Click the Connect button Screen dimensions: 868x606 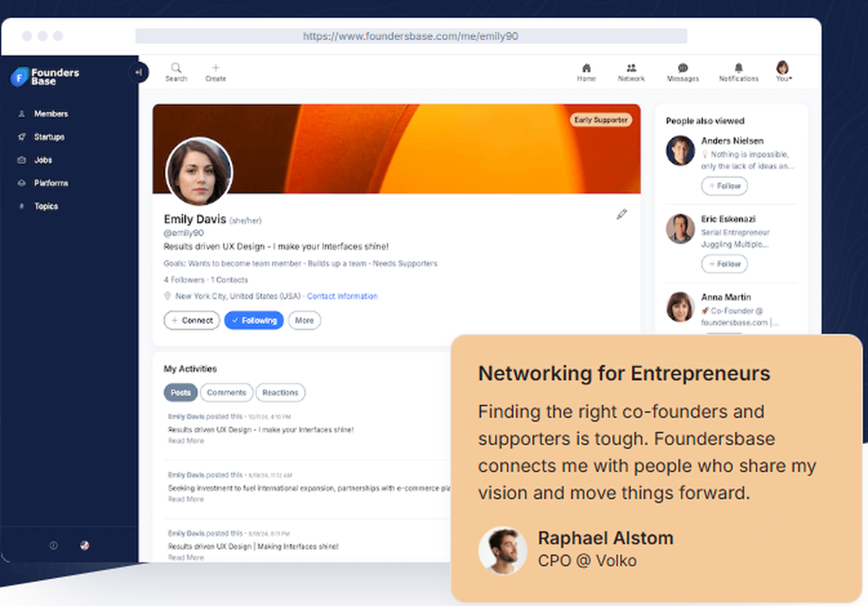coord(192,320)
